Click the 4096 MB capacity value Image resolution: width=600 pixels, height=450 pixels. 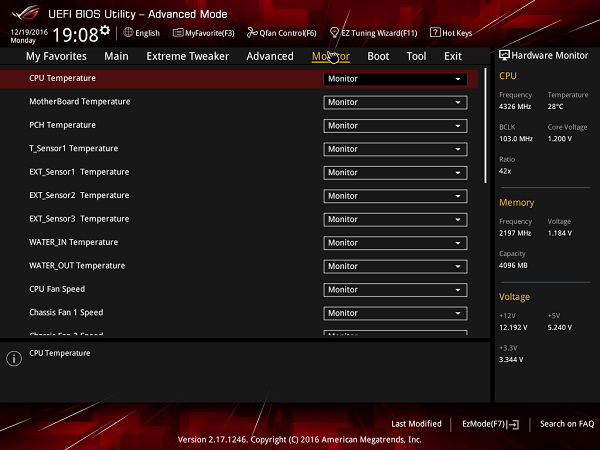pos(513,265)
